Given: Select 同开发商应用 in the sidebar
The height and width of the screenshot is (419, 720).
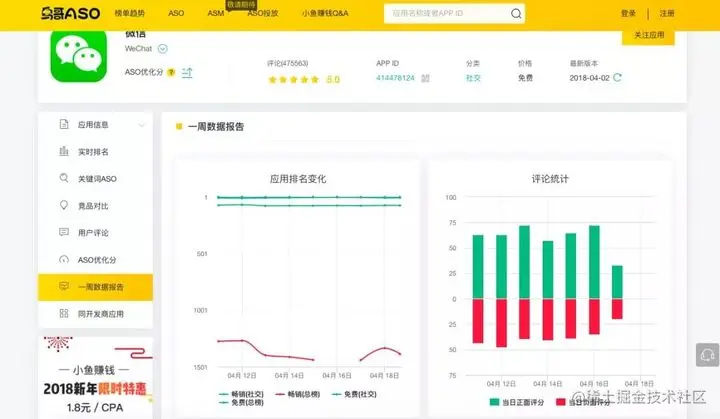Looking at the screenshot, I should (96, 314).
